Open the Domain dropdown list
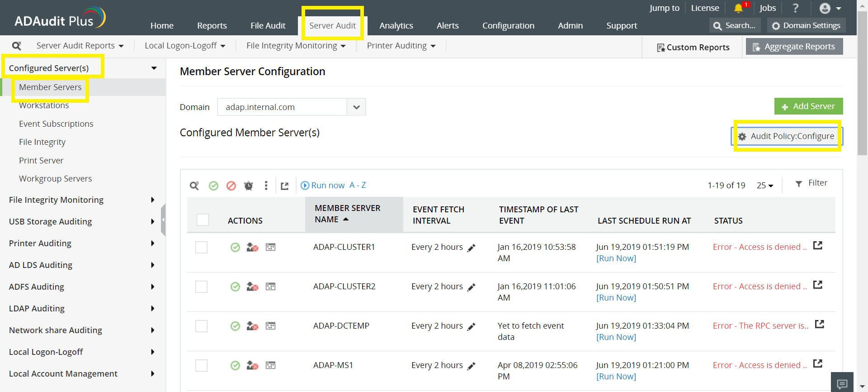868x392 pixels. click(x=356, y=107)
